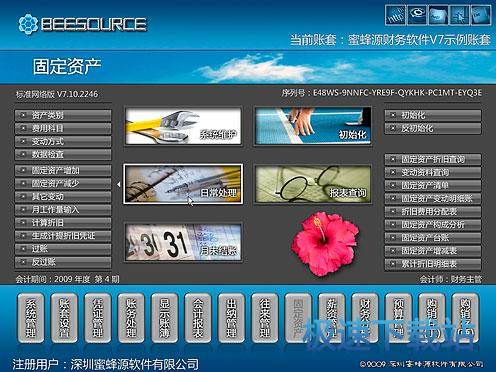This screenshot has height=372, width=496.
Task: Open 变动方式 from the left list
Action: (63, 141)
